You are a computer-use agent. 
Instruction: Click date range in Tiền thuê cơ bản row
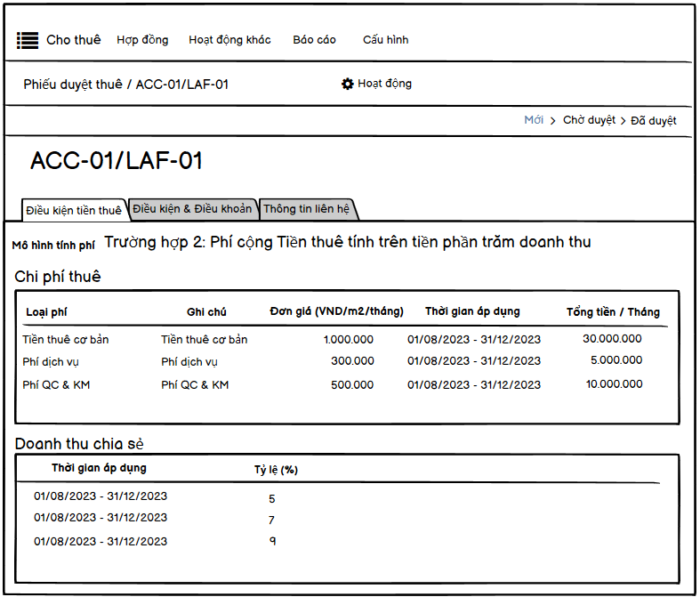(474, 340)
